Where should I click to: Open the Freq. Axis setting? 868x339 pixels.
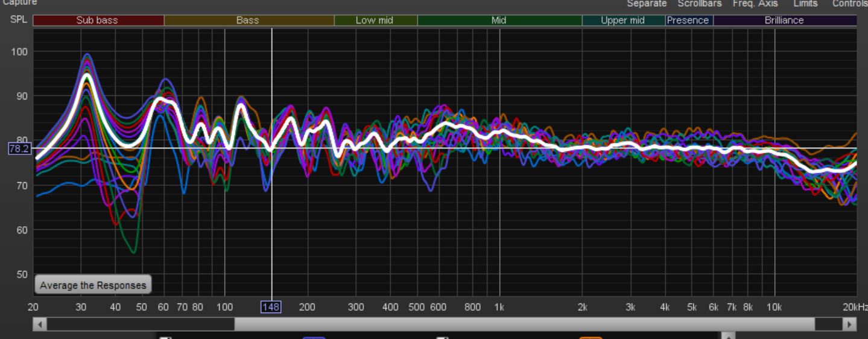[x=755, y=4]
